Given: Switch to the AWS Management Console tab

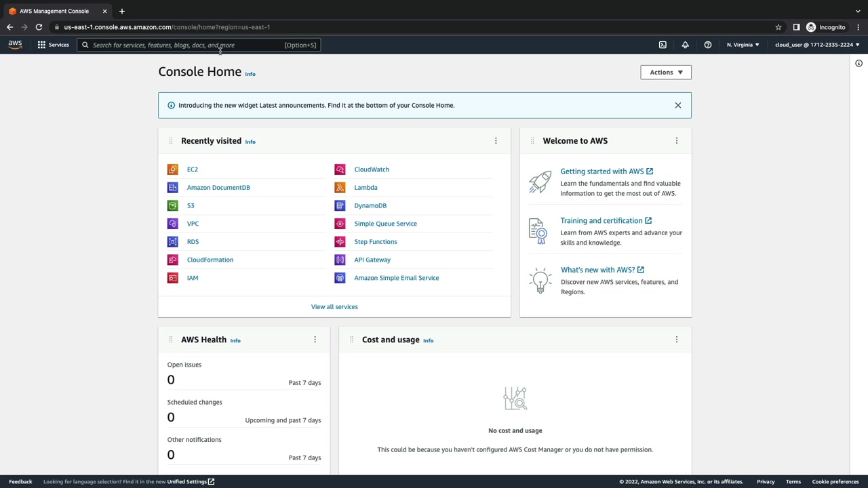Looking at the screenshot, I should (58, 11).
